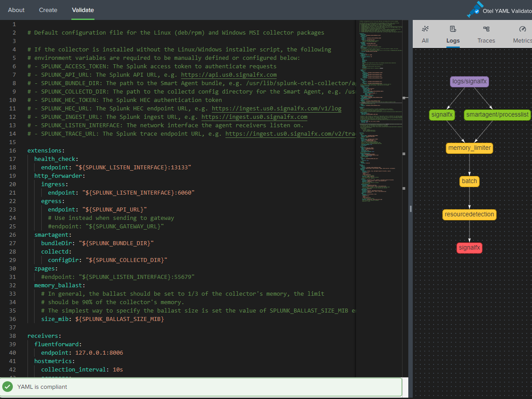Image resolution: width=532 pixels, height=399 pixels.
Task: Click the SPLUNK_ACCESS_TOKEN comment on line 6
Action: click(x=152, y=66)
